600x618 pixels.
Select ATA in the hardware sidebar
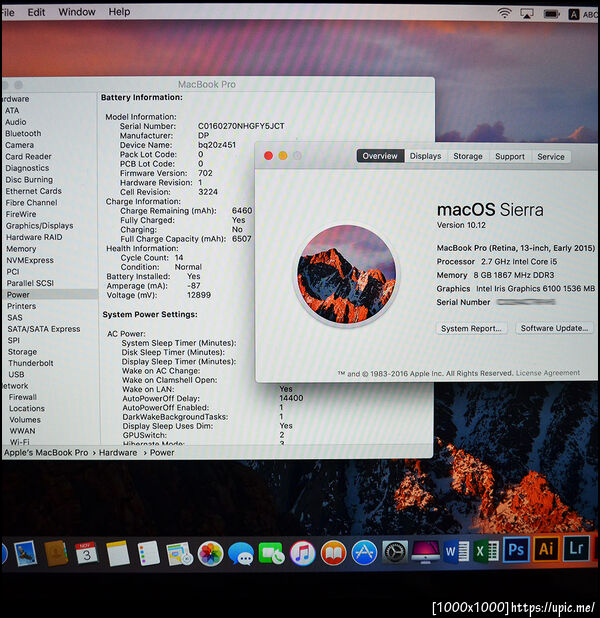12,111
